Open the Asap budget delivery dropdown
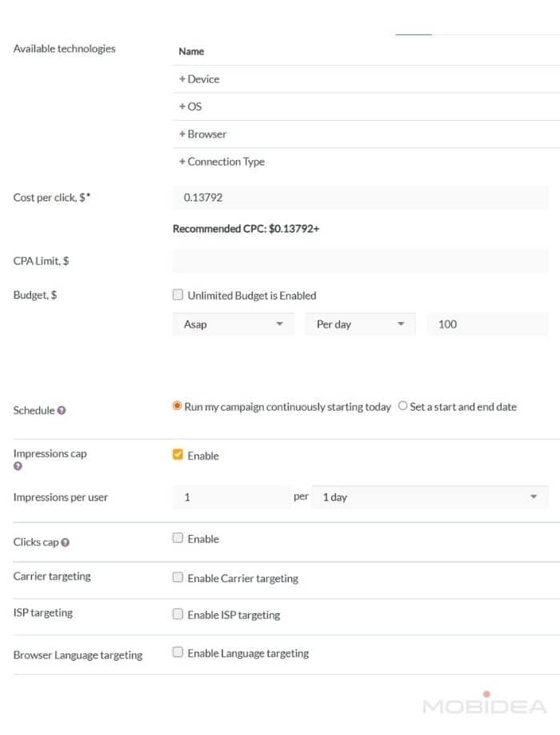 [234, 324]
